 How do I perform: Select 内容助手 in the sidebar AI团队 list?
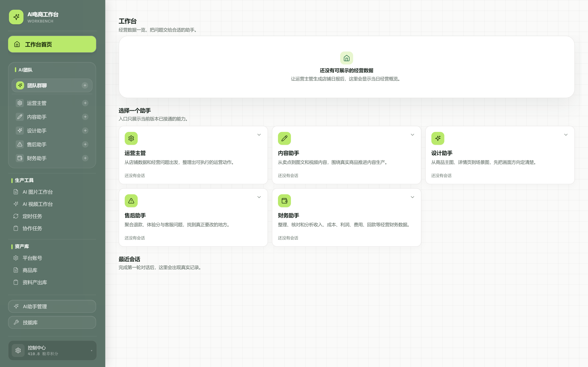pos(52,117)
